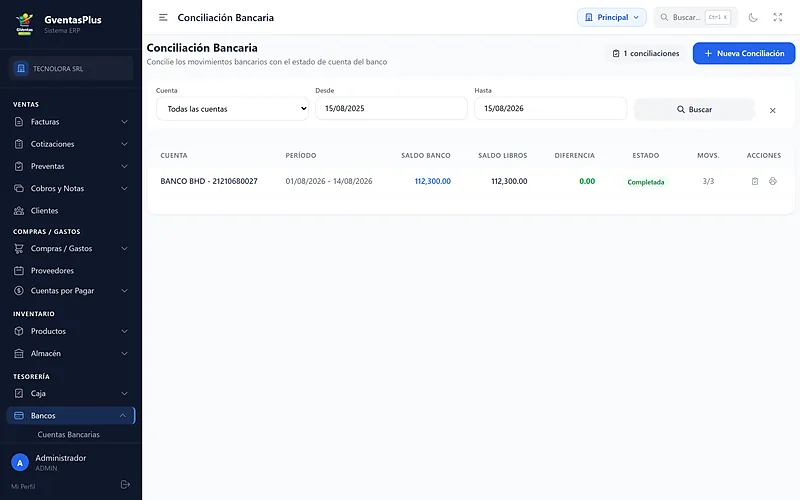
Task: Expand the Almacén chevron
Action: (x=124, y=353)
